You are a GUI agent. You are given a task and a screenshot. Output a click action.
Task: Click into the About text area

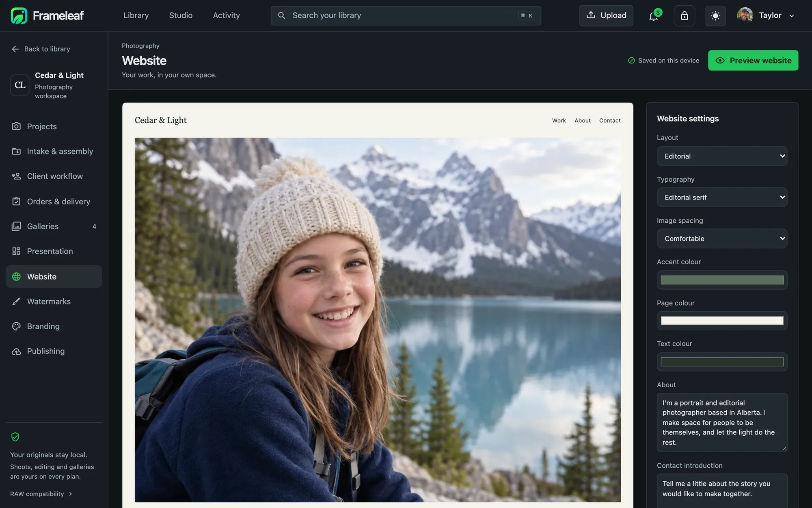pos(722,423)
